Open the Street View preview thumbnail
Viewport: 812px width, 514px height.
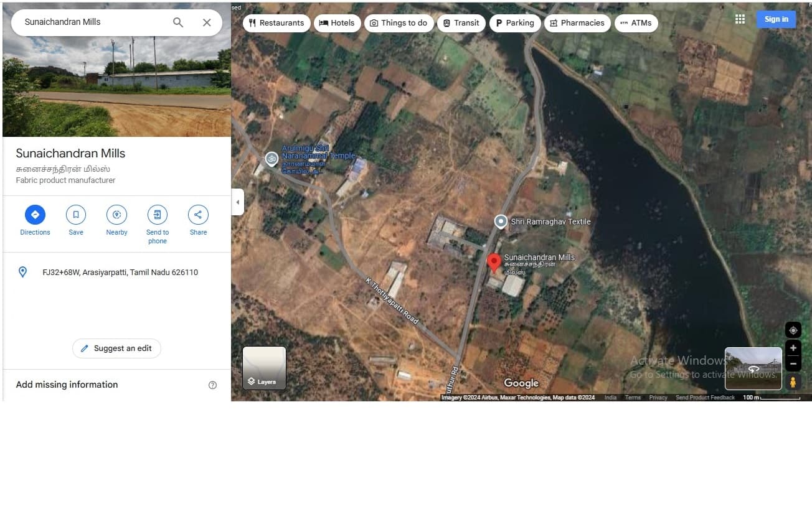(x=753, y=368)
